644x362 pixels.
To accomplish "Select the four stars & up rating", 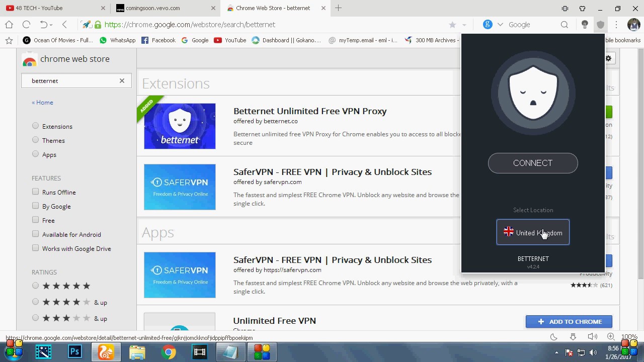I will [x=35, y=302].
